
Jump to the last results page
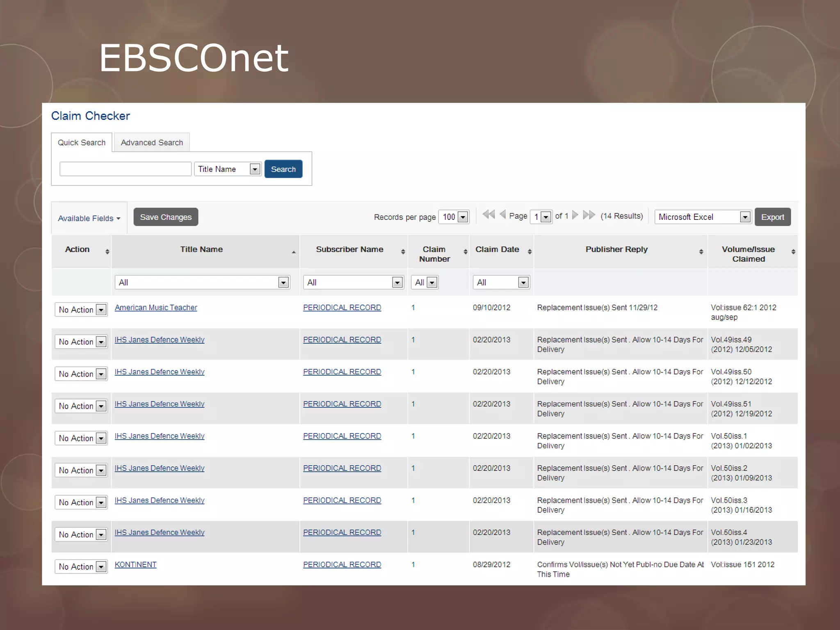coord(589,215)
